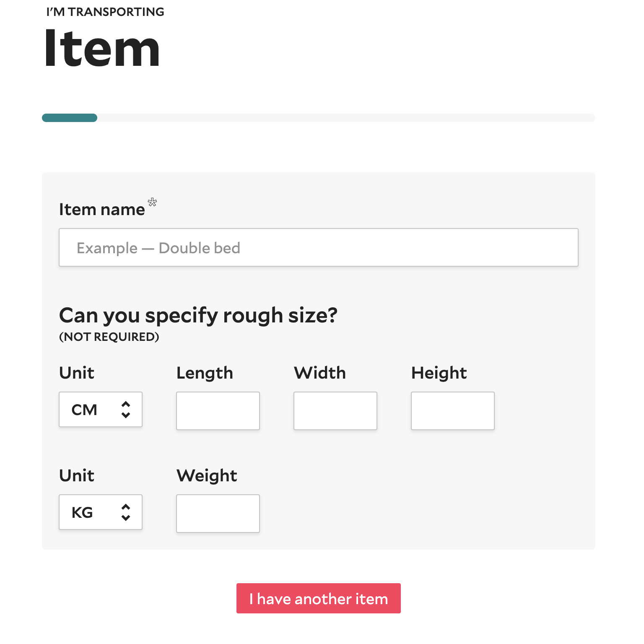This screenshot has height=644, width=644.
Task: Click the "Length" label text
Action: coord(205,373)
